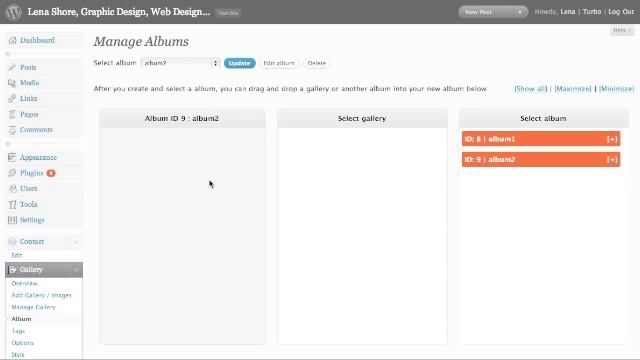Open the Turbo link
640x360 pixels.
pyautogui.click(x=592, y=12)
